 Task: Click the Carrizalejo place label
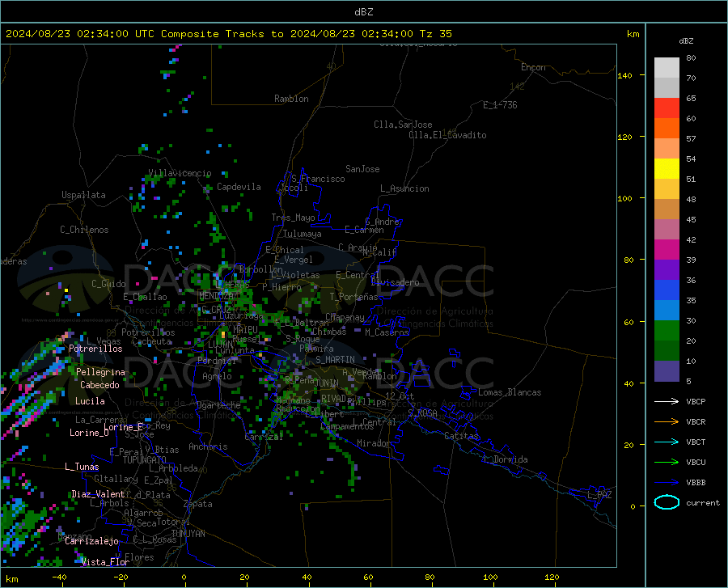tap(91, 541)
